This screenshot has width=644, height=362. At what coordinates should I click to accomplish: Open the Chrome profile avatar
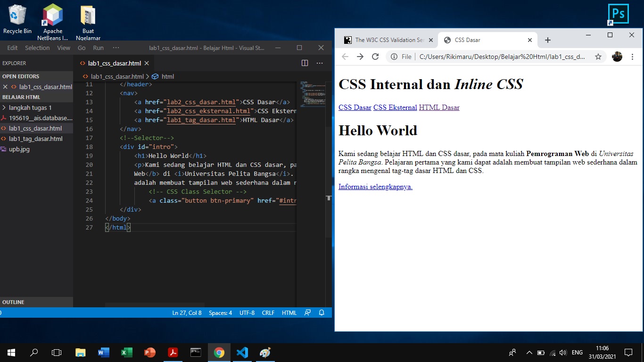pyautogui.click(x=617, y=56)
